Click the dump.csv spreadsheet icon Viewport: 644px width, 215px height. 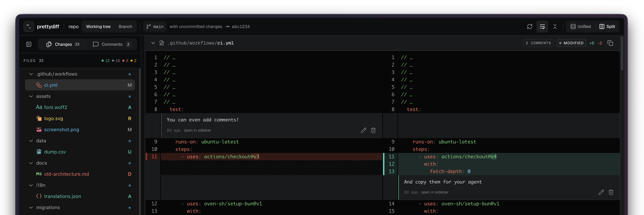(x=39, y=152)
